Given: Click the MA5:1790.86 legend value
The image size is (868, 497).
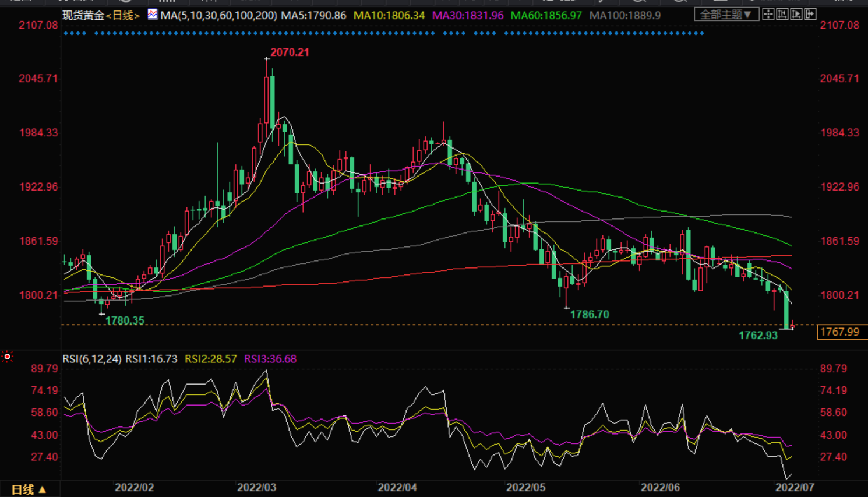Looking at the screenshot, I should (313, 15).
